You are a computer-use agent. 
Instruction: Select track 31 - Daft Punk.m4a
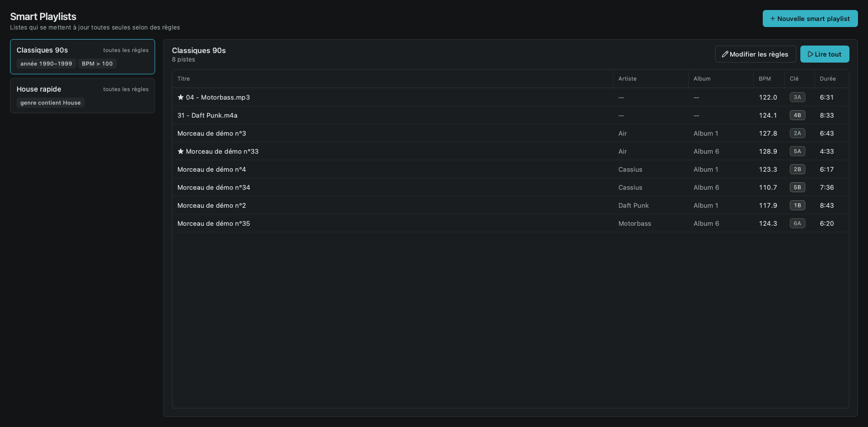[511, 115]
